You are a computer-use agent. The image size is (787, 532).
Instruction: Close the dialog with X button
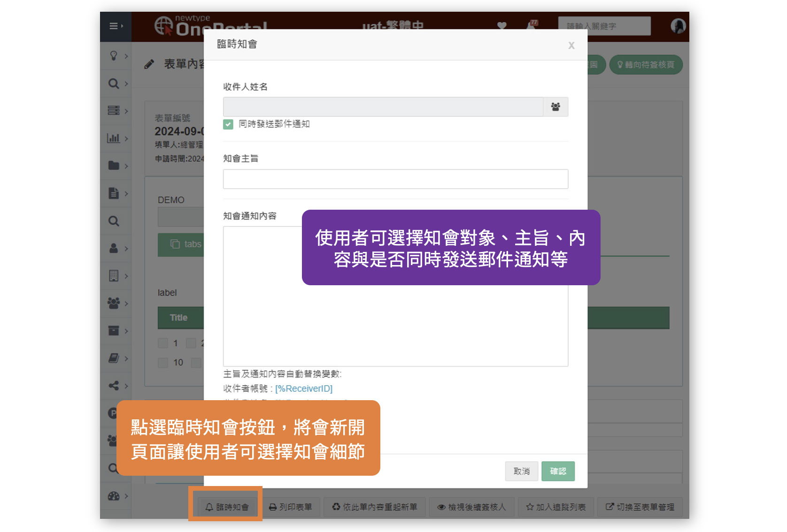click(571, 46)
